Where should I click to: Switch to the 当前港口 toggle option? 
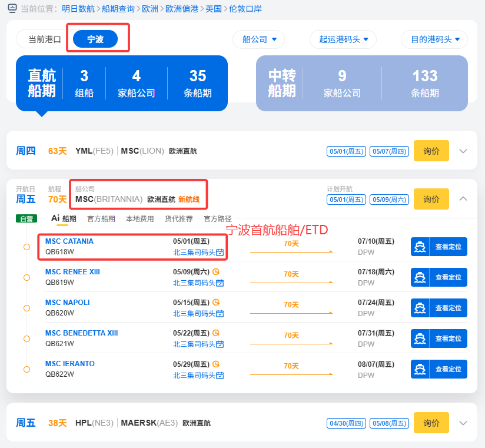pyautogui.click(x=45, y=39)
